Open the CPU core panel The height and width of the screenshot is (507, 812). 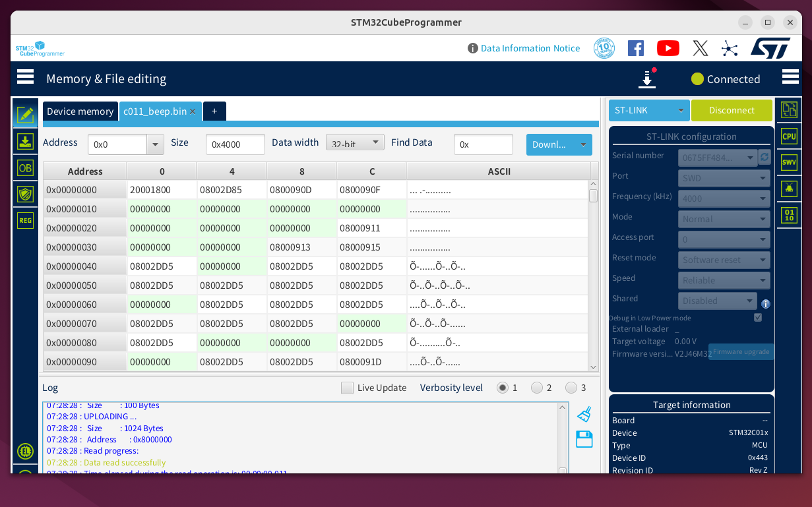[789, 136]
